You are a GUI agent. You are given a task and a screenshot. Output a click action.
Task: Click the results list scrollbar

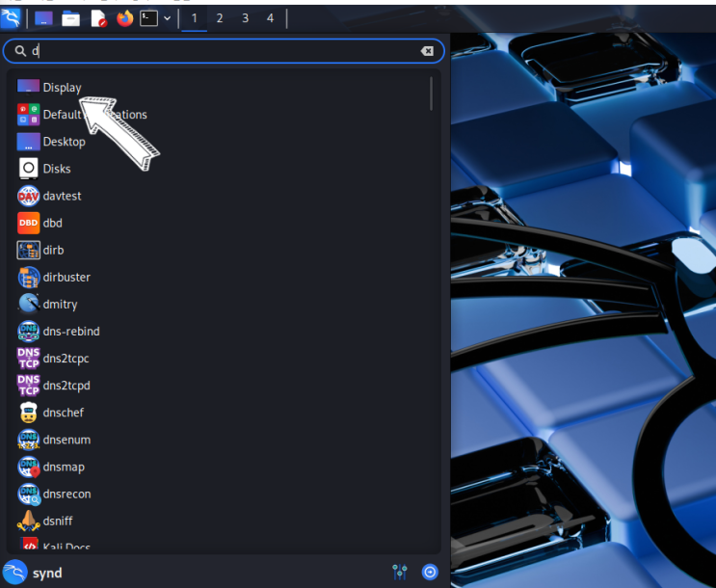pyautogui.click(x=431, y=94)
